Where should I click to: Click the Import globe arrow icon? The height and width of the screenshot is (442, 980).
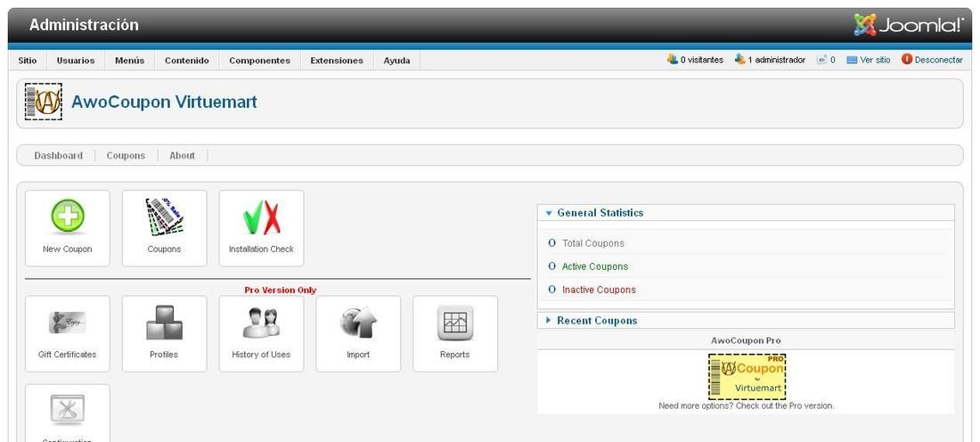[359, 323]
